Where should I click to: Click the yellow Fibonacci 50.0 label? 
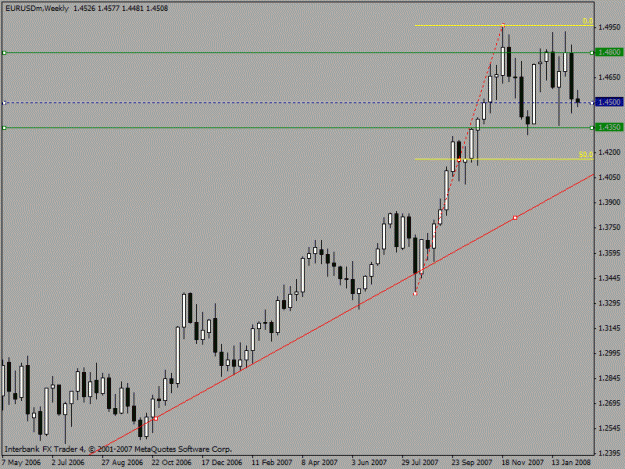(x=586, y=154)
